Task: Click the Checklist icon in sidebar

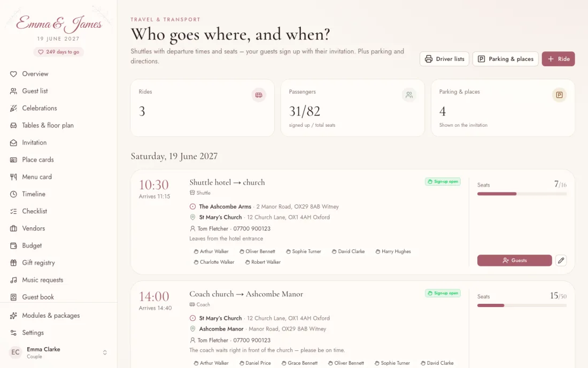Action: [x=13, y=211]
